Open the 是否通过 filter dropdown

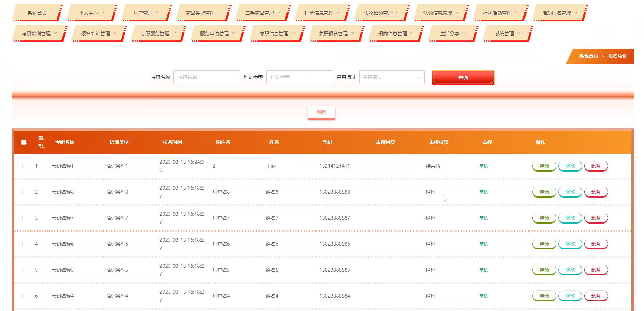click(x=392, y=77)
